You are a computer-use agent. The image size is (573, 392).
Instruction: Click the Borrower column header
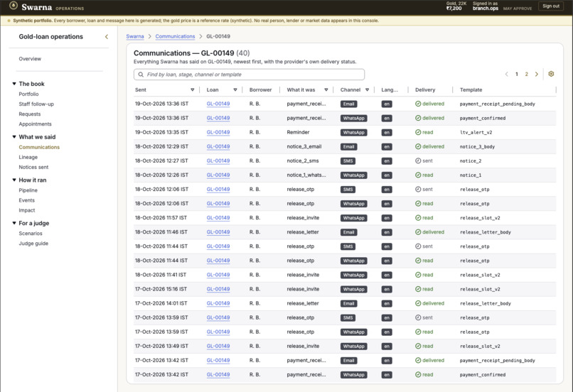coord(261,89)
